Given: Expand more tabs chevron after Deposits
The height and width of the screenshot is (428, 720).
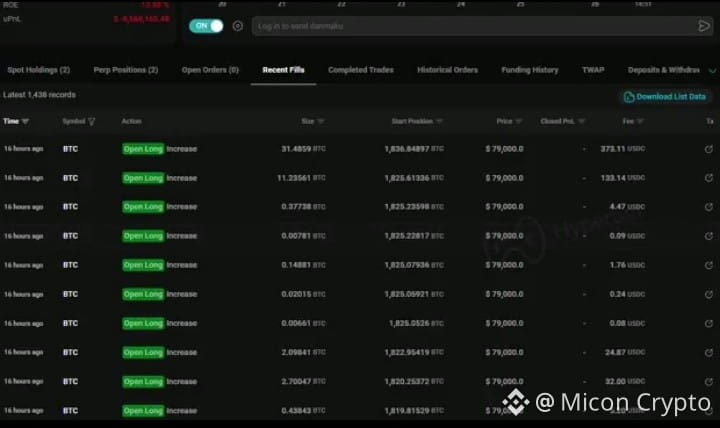Looking at the screenshot, I should pyautogui.click(x=712, y=71).
